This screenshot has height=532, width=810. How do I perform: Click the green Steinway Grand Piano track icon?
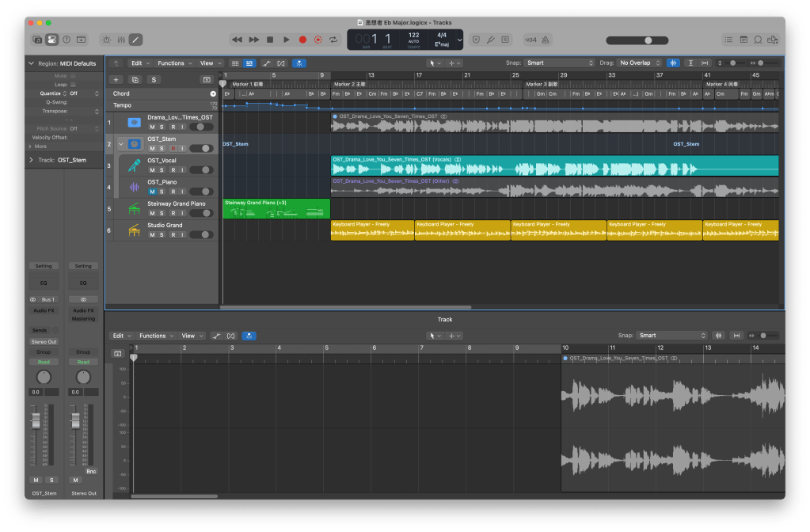[x=134, y=209]
